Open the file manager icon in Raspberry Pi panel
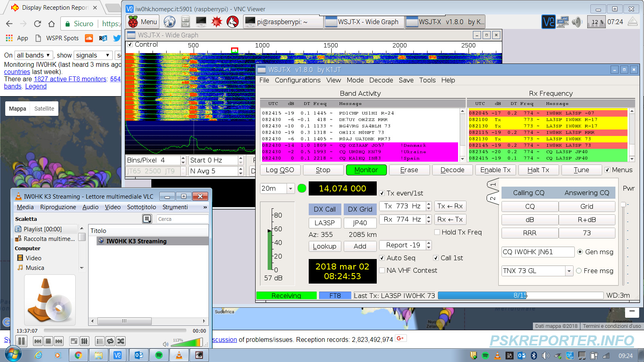This screenshot has width=644, height=362. (185, 22)
